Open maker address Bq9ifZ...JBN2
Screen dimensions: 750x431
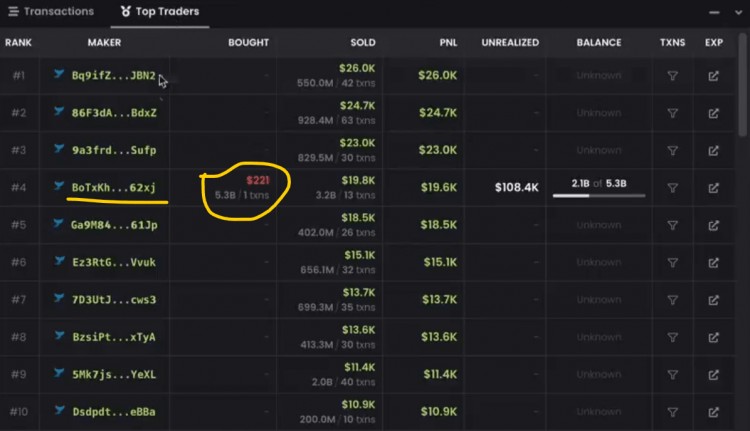coord(113,76)
